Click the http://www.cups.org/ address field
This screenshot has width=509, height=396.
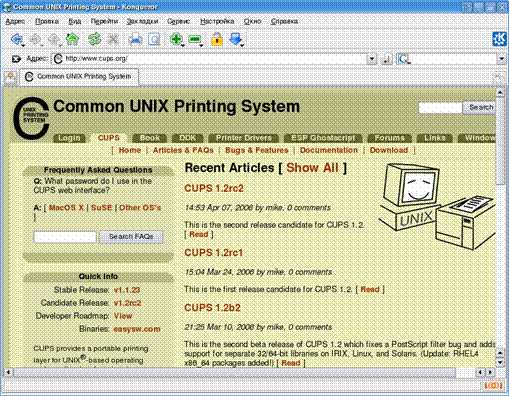tap(209, 59)
